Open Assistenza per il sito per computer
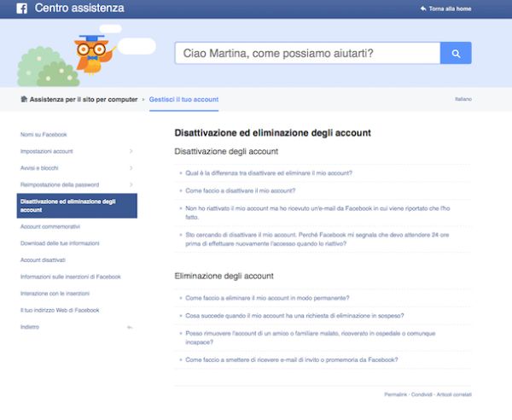 (79, 99)
